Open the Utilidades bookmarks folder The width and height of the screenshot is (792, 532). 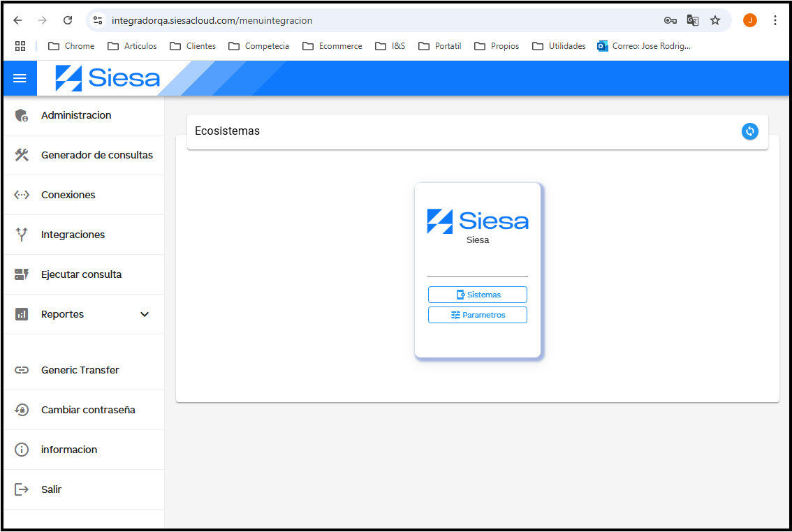(x=559, y=46)
